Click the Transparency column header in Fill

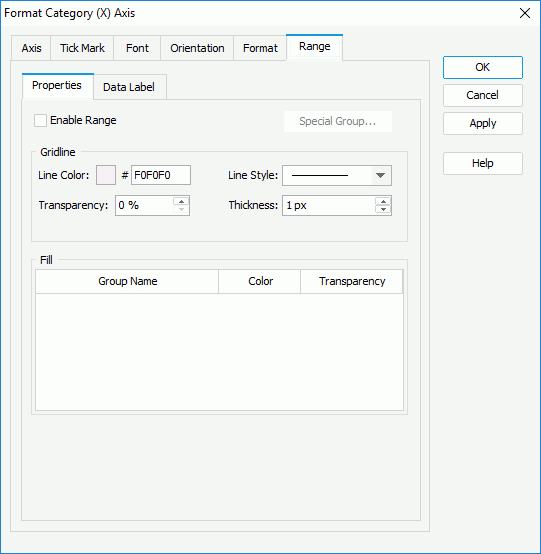[352, 282]
